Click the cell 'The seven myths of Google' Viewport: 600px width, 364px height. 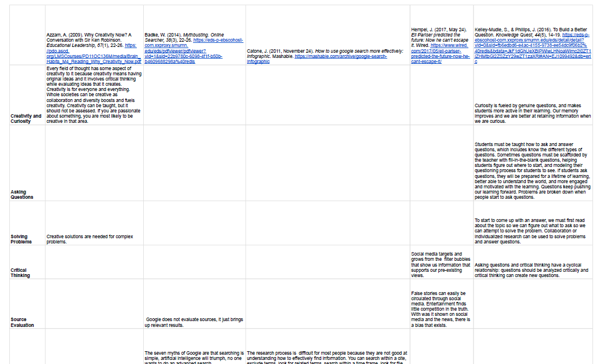194,347
